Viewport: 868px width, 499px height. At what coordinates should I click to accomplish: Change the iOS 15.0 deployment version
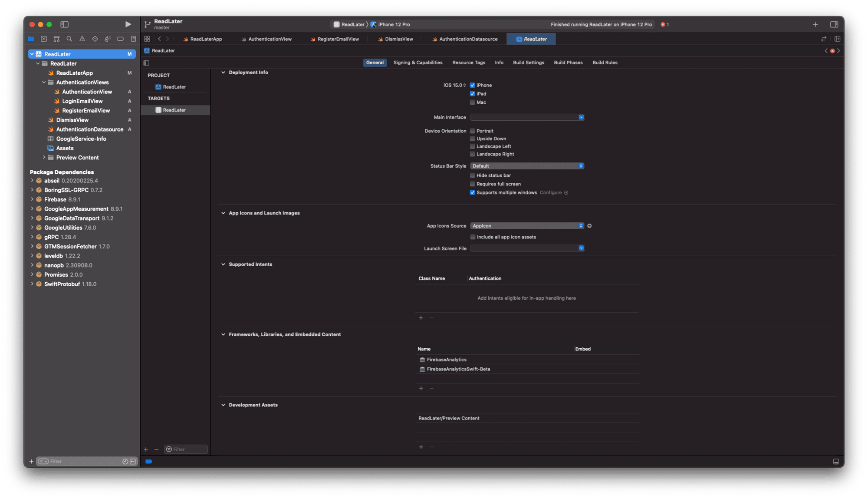pyautogui.click(x=454, y=86)
